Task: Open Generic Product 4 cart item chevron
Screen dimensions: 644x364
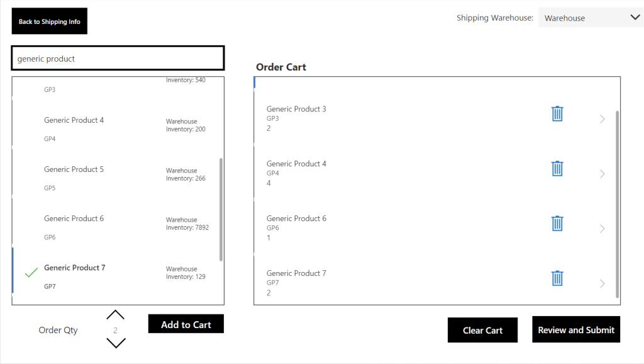Action: pos(602,174)
